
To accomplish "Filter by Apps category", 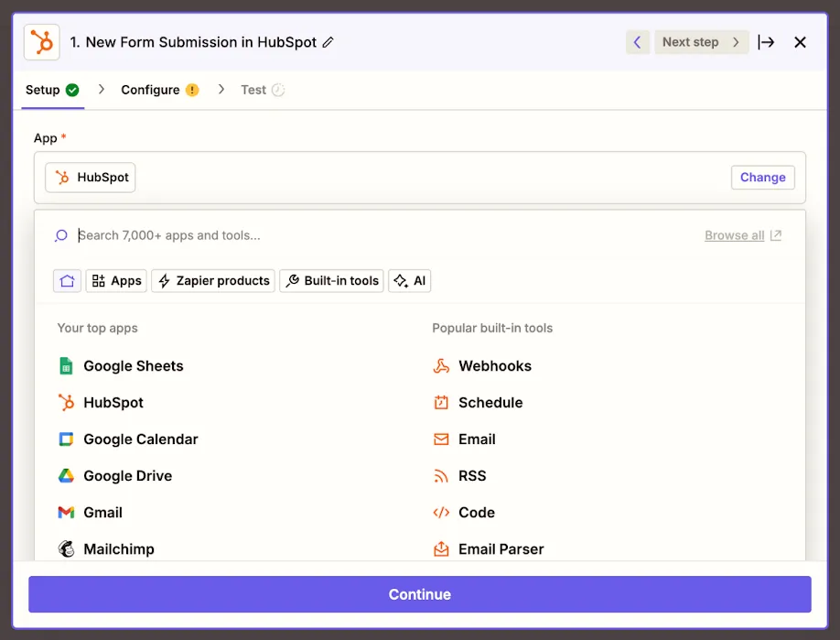I will (116, 281).
